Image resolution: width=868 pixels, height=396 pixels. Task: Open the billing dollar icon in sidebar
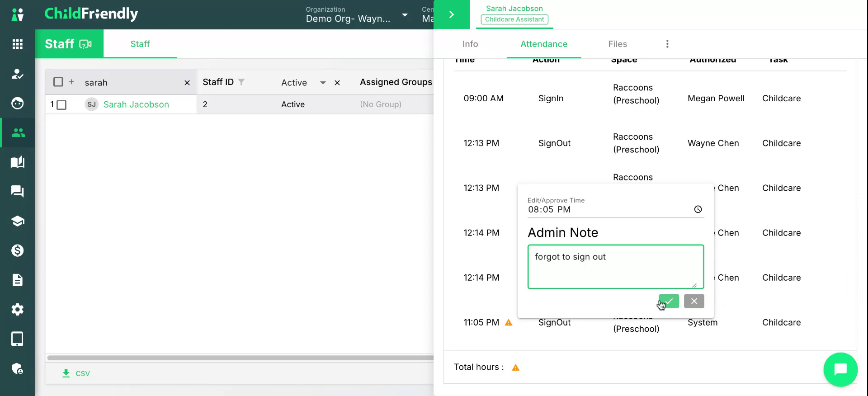(17, 250)
